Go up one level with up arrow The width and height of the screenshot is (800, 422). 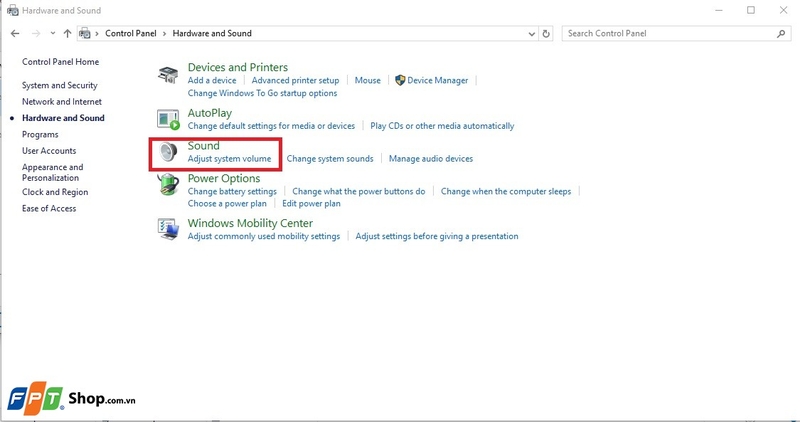click(x=67, y=34)
